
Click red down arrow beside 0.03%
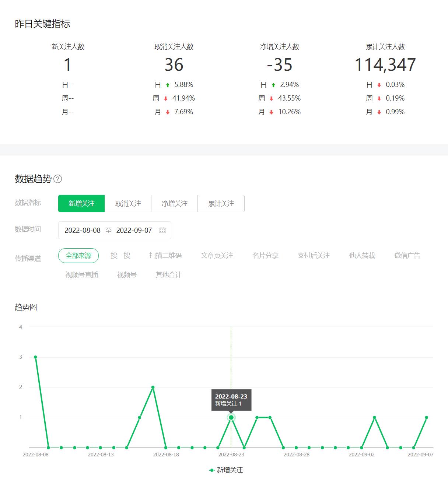point(379,85)
